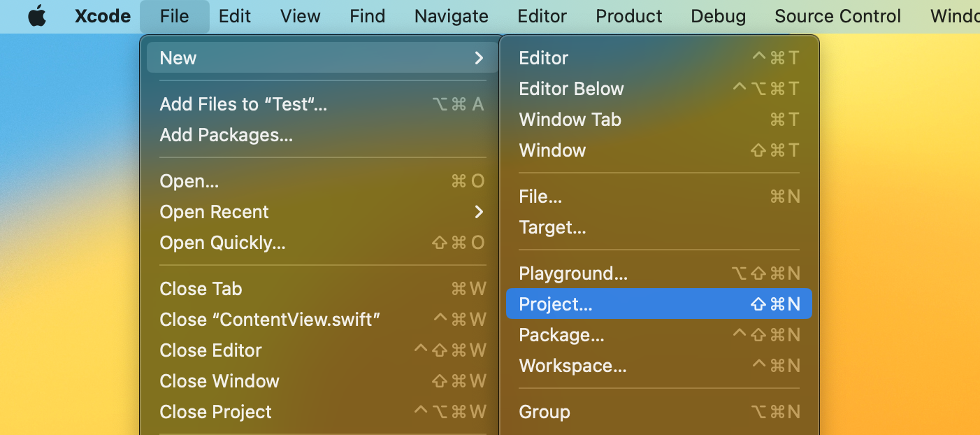980x435 pixels.
Task: Open the View menu
Action: 301,16
